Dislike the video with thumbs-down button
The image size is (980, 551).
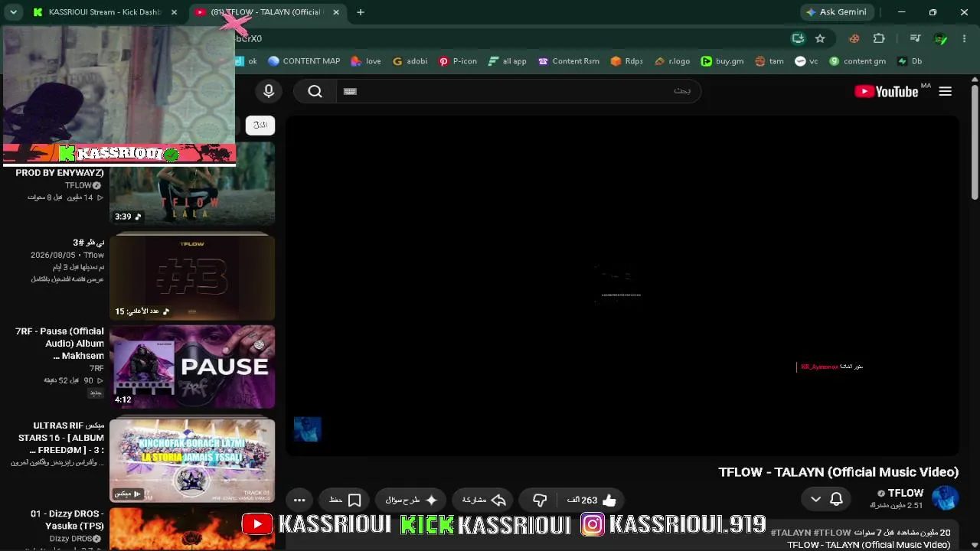coord(539,500)
